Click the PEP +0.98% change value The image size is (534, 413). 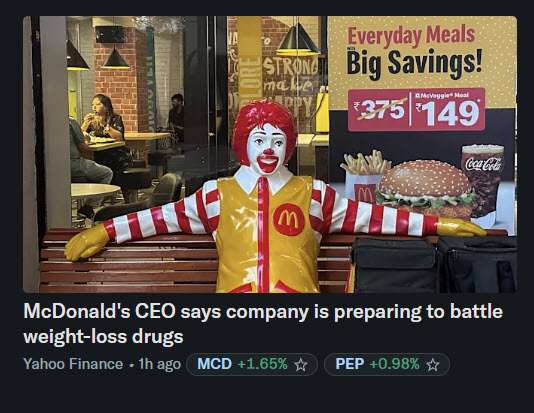click(394, 364)
